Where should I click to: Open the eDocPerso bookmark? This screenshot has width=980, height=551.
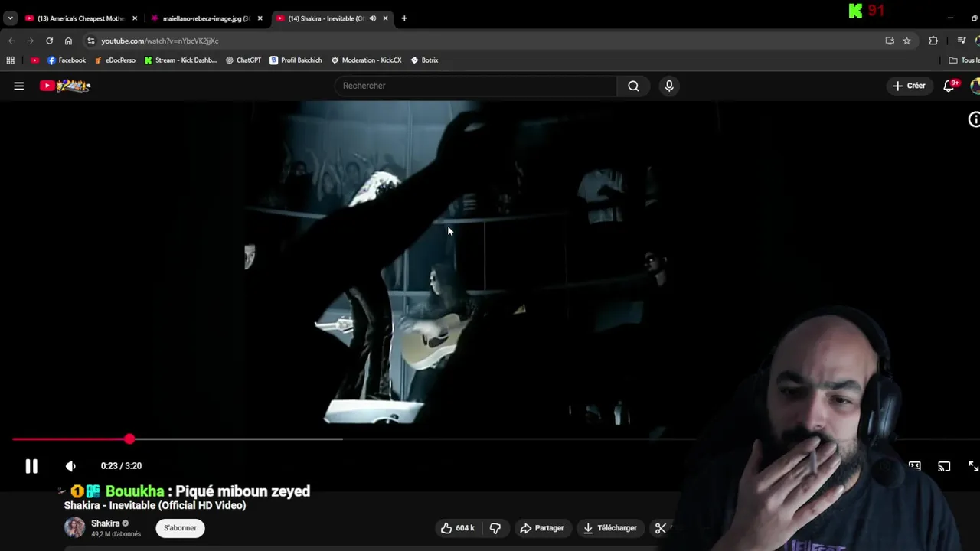tap(115, 60)
